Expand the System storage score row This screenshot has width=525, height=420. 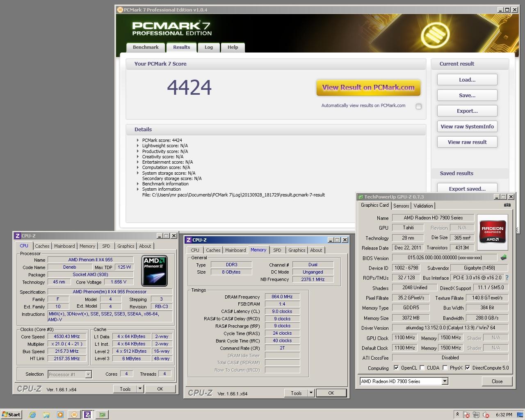pyautogui.click(x=138, y=173)
